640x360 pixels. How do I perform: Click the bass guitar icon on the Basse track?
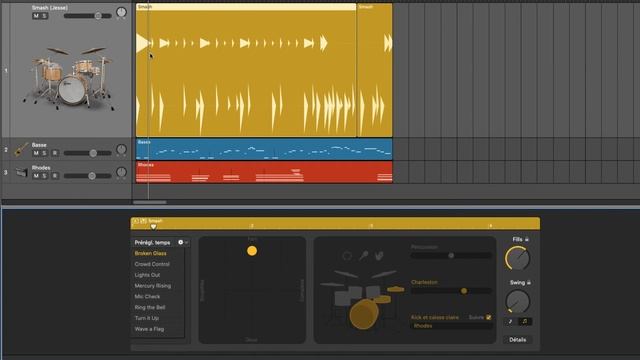pyautogui.click(x=21, y=150)
